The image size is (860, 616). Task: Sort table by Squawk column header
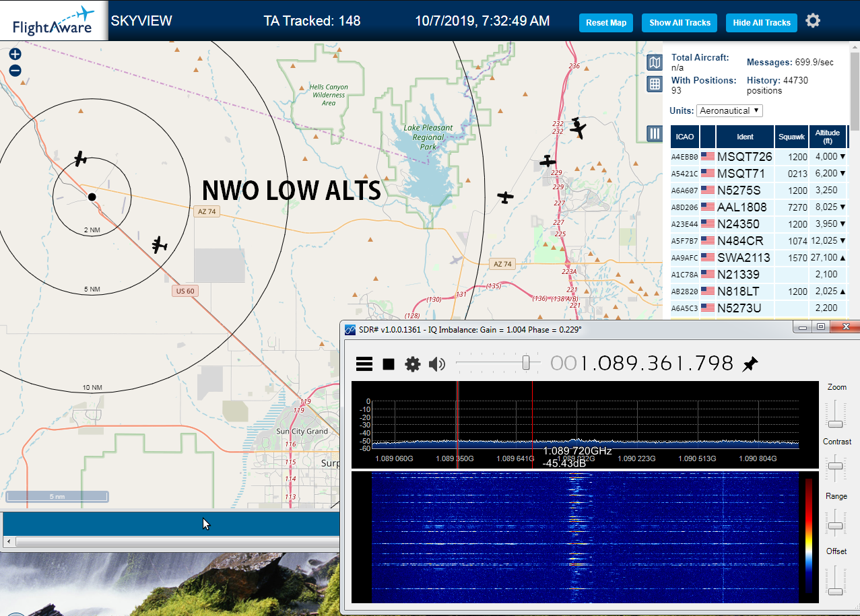[791, 137]
